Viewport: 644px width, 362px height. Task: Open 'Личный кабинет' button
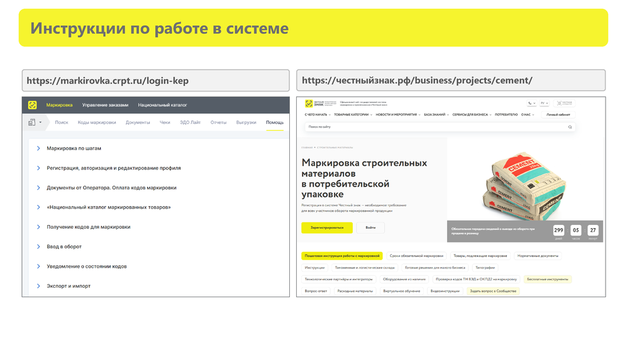coord(557,115)
